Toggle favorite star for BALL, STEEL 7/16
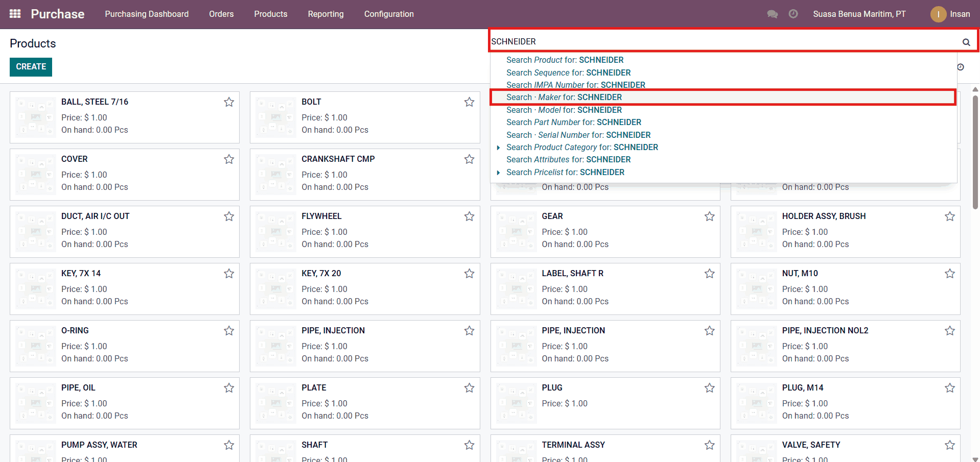The width and height of the screenshot is (980, 462). point(229,102)
